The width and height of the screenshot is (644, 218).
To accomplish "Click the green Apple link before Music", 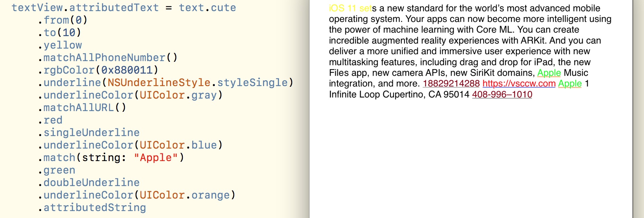I will pos(549,73).
